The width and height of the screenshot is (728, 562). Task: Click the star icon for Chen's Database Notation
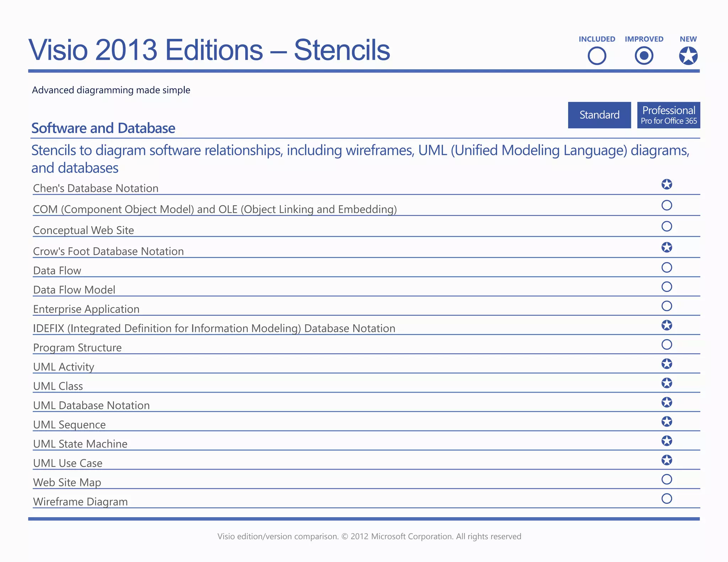(667, 184)
